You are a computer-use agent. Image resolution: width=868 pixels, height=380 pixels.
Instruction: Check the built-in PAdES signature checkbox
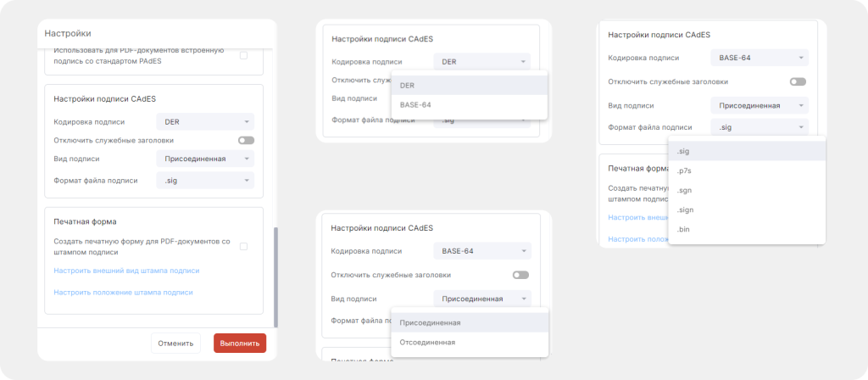coord(243,55)
